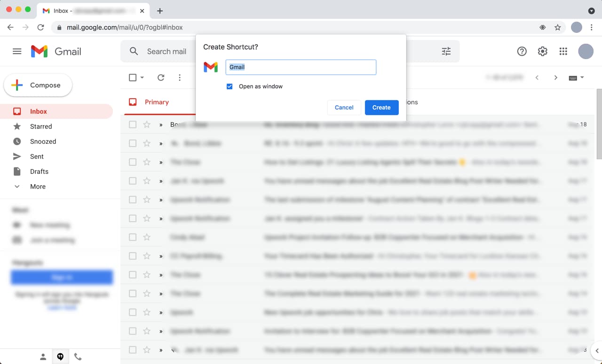602x364 pixels.
Task: Open Gmail settings gear
Action: tap(542, 51)
